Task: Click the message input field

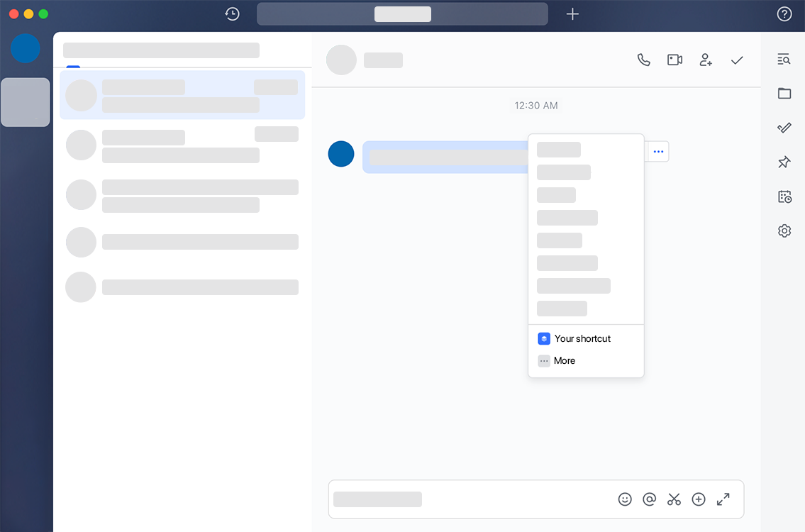Action: [536, 499]
